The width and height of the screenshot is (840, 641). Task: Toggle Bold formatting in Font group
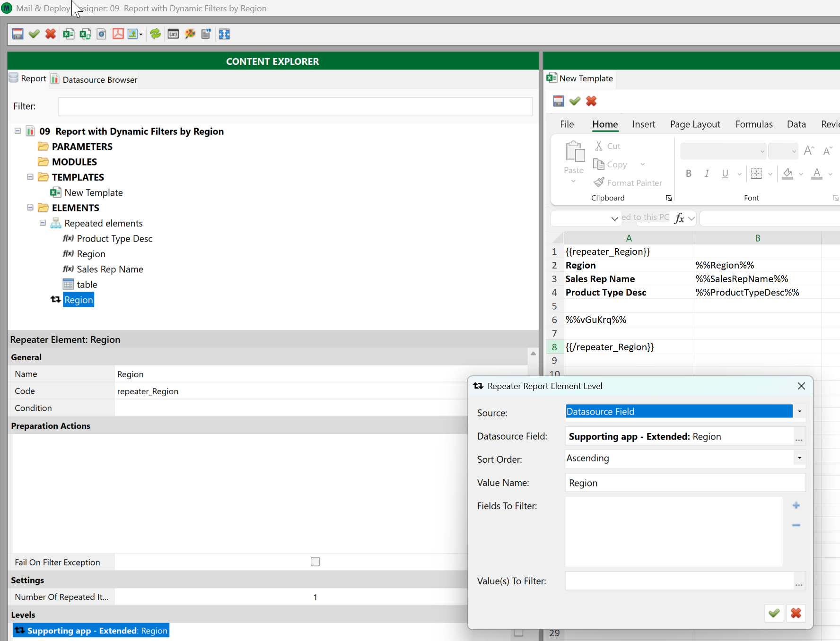[x=689, y=173]
